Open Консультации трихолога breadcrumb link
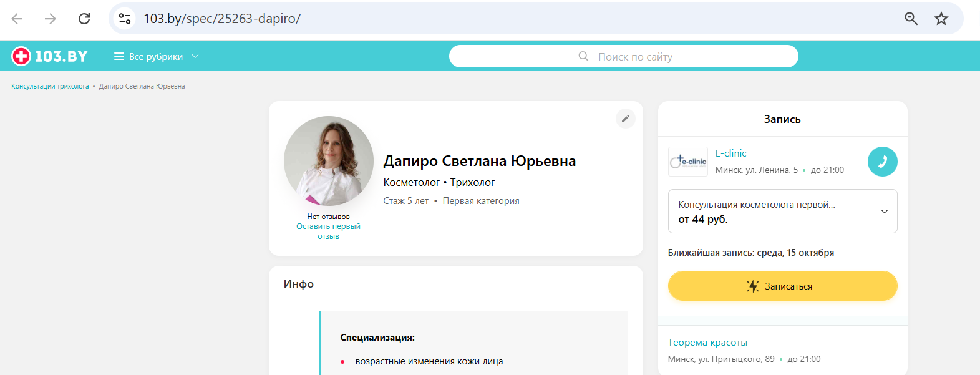980x375 pixels. coord(50,86)
